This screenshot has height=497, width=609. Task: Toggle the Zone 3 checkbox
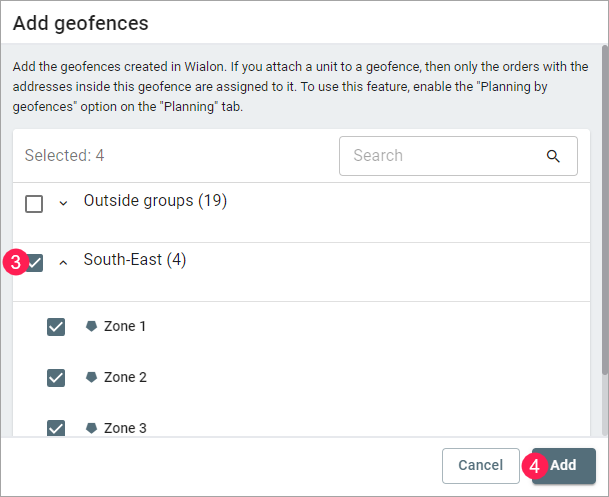[x=56, y=428]
